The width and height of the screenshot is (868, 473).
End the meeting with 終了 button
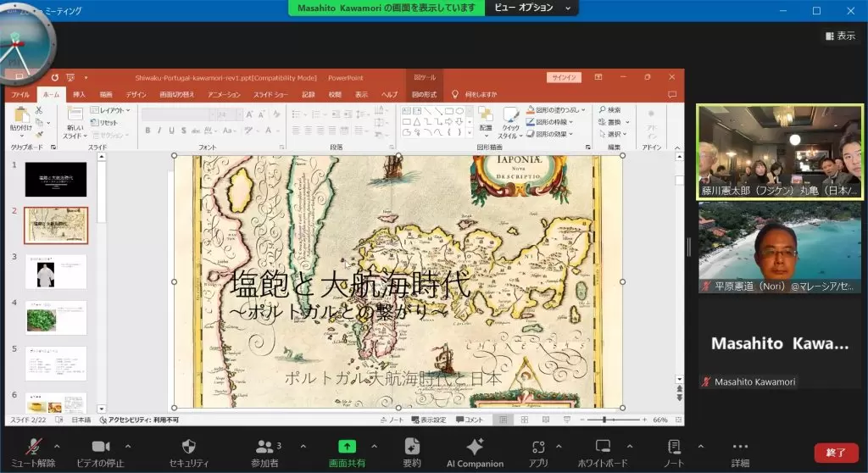[x=836, y=453]
